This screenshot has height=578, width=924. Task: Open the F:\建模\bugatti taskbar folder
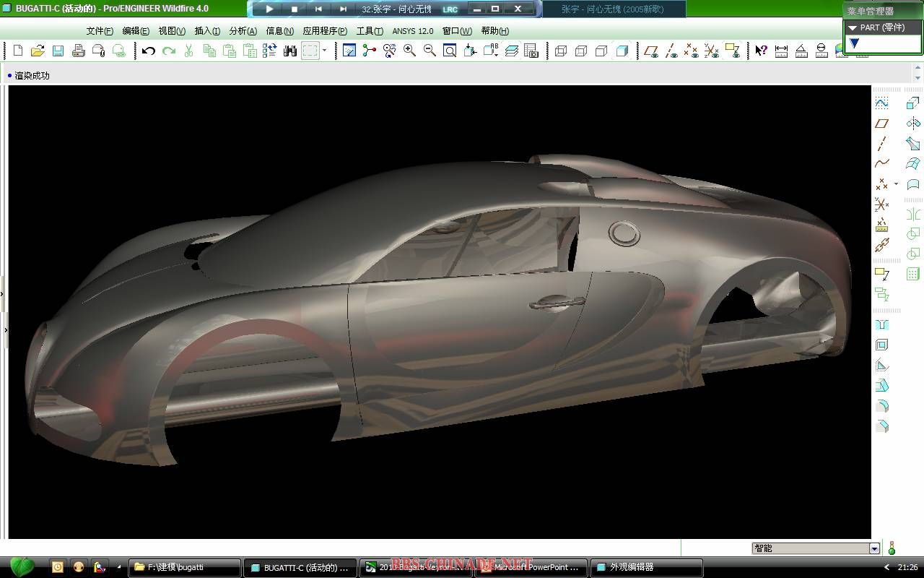pos(185,568)
